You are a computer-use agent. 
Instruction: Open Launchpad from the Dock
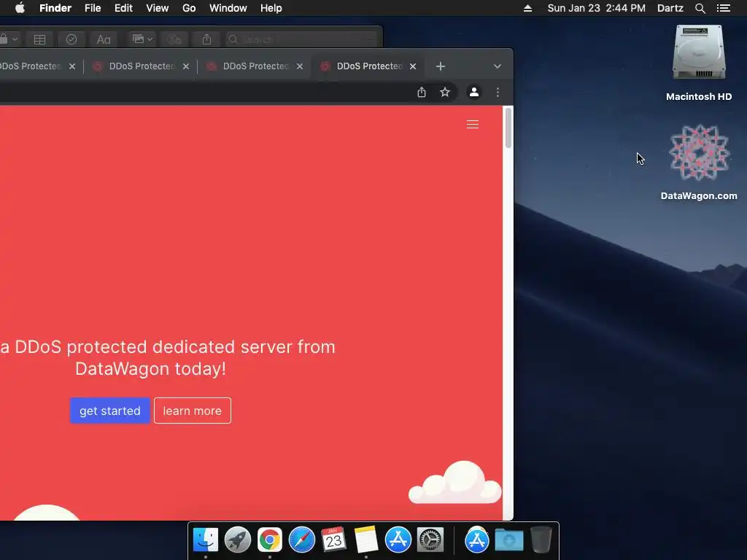point(238,540)
